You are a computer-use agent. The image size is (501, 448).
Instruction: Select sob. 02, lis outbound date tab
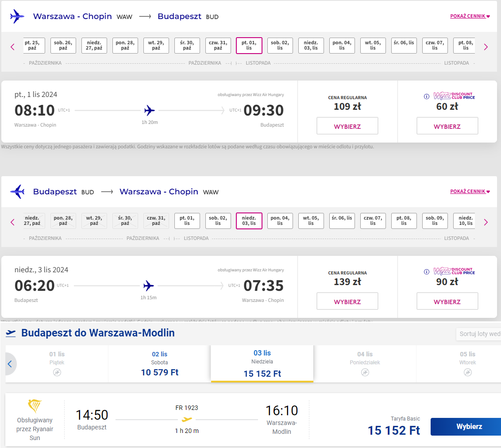(x=280, y=45)
